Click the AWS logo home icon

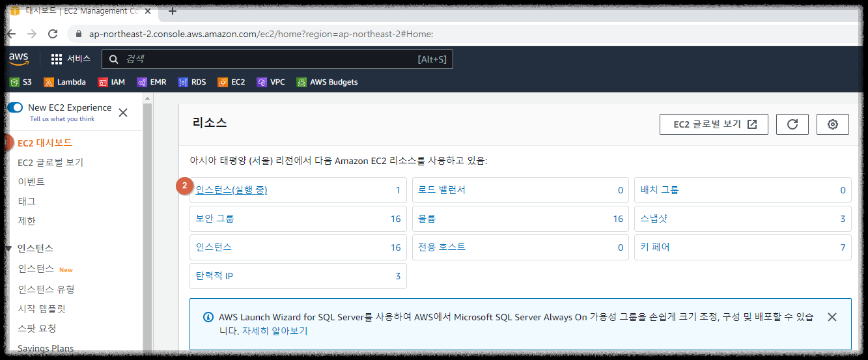click(19, 59)
